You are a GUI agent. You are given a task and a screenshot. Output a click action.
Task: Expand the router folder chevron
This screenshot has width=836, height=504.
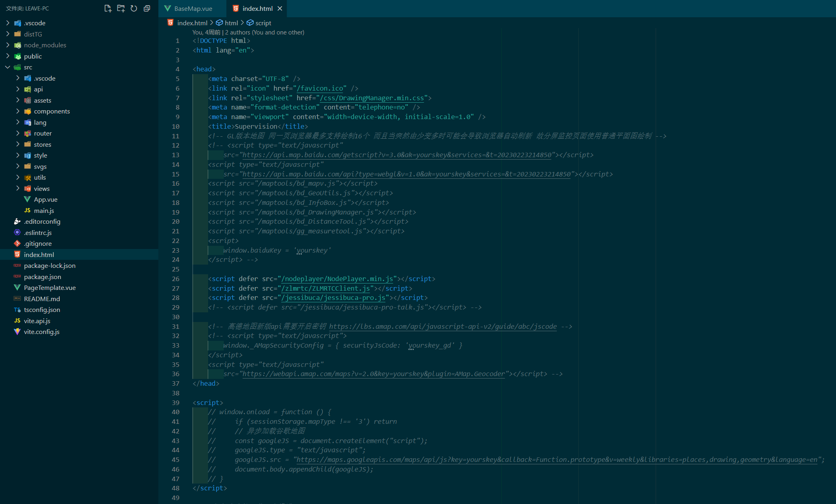coord(18,133)
